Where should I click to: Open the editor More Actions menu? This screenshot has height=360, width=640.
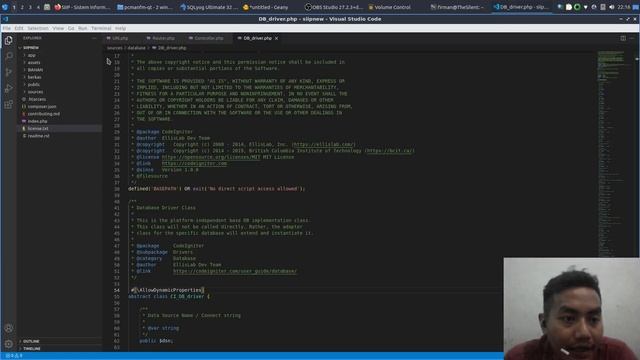point(632,38)
